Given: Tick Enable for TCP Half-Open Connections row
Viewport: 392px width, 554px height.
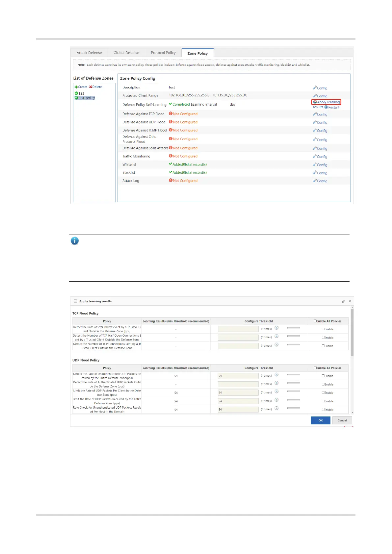Looking at the screenshot, I should (323, 338).
